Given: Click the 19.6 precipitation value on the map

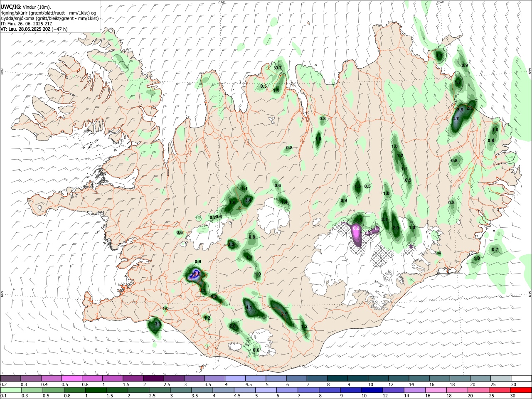Looking at the screenshot, I should coord(196,274).
